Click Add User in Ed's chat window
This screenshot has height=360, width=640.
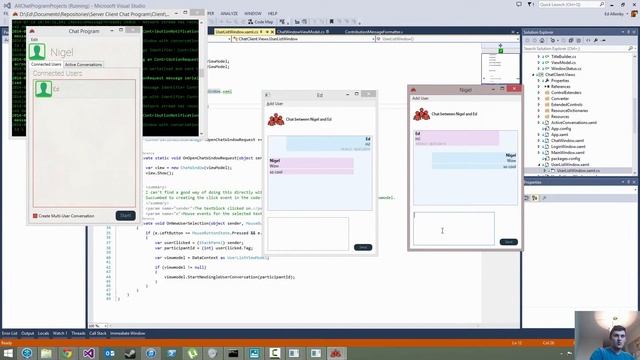tap(275, 104)
